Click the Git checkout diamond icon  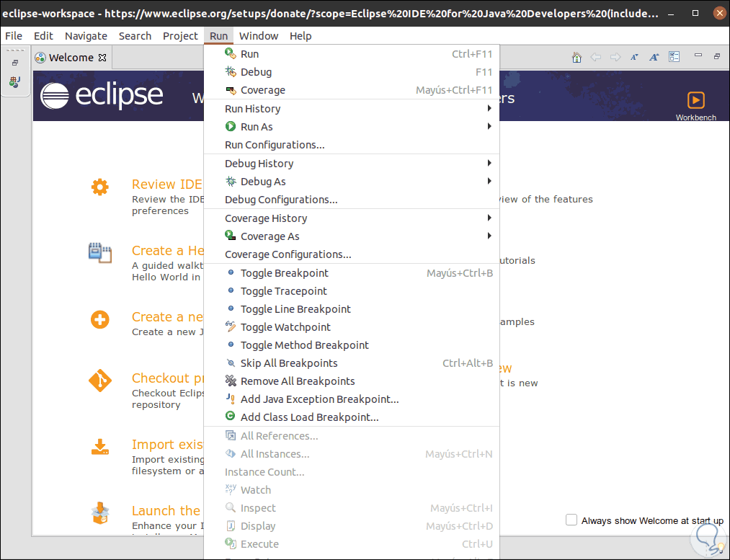[x=100, y=381]
